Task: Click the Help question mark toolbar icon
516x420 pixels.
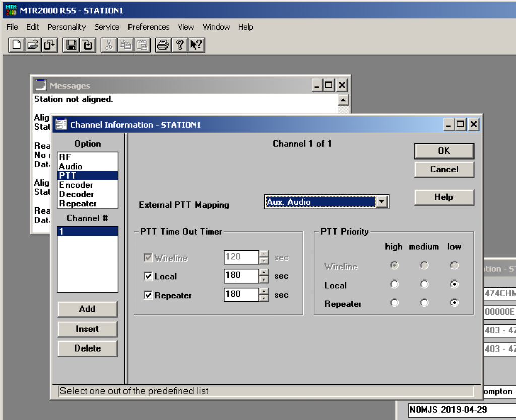Action: click(180, 45)
